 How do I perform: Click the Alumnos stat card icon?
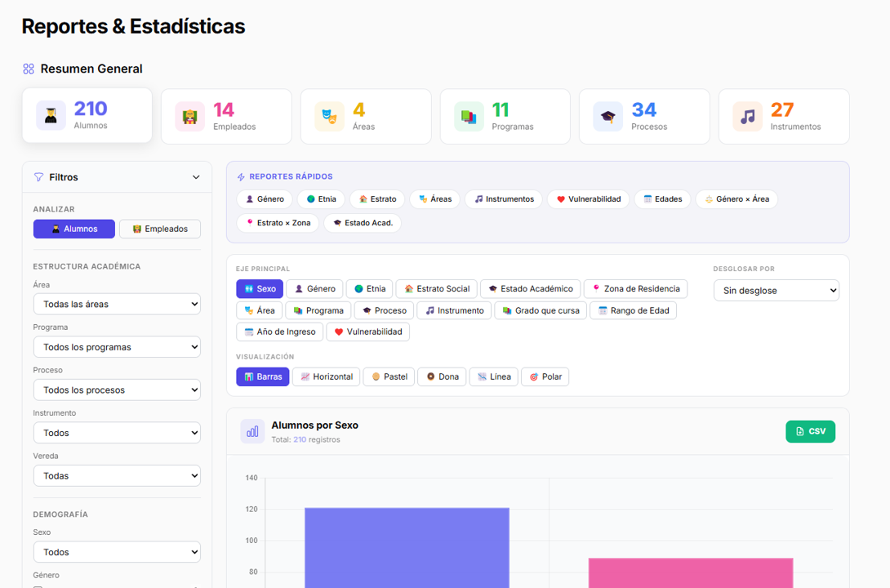pos(51,115)
